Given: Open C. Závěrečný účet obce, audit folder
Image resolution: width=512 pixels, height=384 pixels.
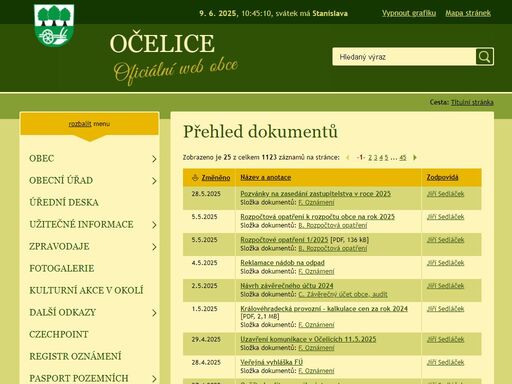Looking at the screenshot, I should pos(343,294).
